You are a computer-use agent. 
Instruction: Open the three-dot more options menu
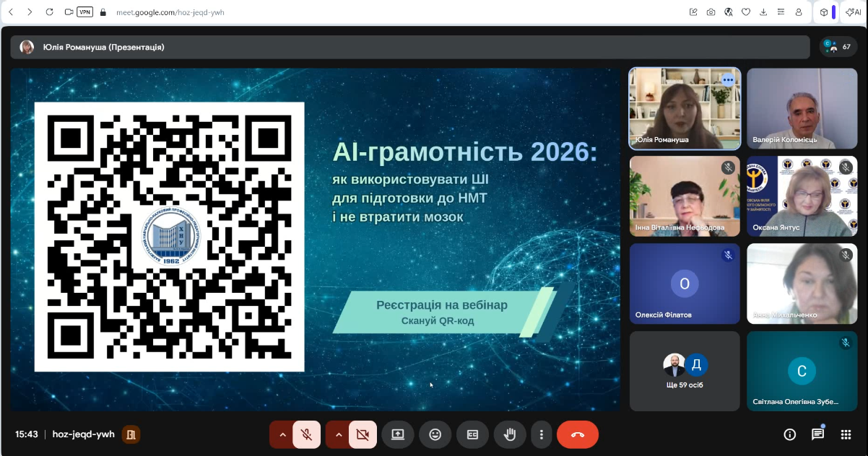542,434
